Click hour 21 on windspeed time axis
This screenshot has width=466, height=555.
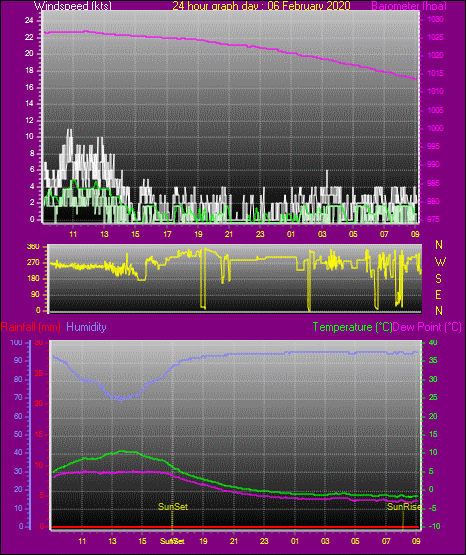coord(229,234)
